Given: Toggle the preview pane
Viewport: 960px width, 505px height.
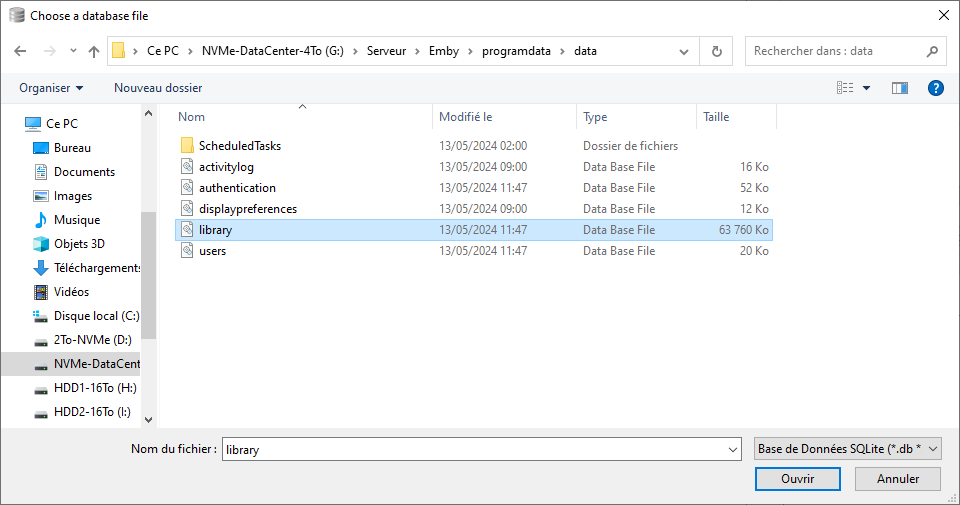Looking at the screenshot, I should pyautogui.click(x=899, y=88).
